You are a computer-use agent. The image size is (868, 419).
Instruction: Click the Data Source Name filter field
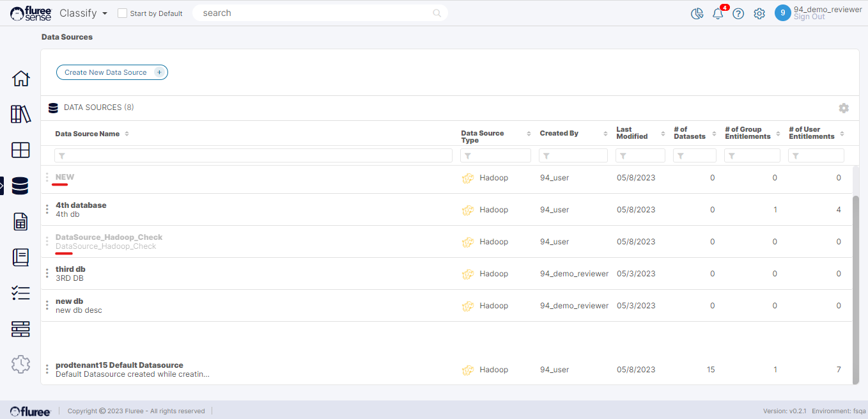coord(253,155)
